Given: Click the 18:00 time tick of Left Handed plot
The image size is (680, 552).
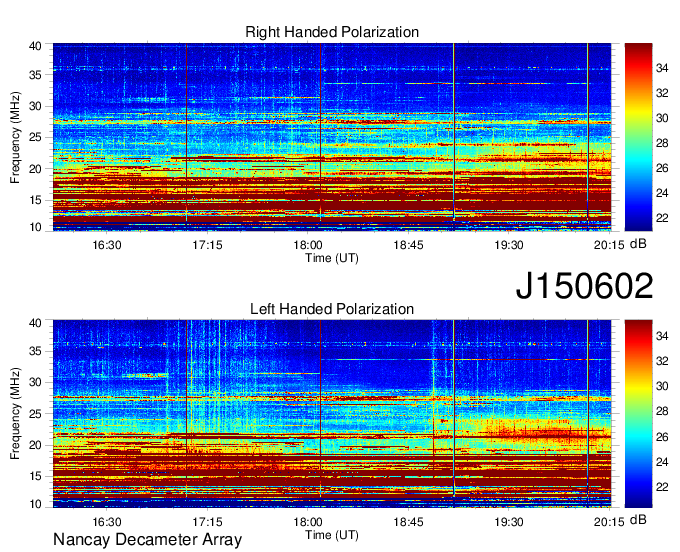Looking at the screenshot, I should pos(307,522).
